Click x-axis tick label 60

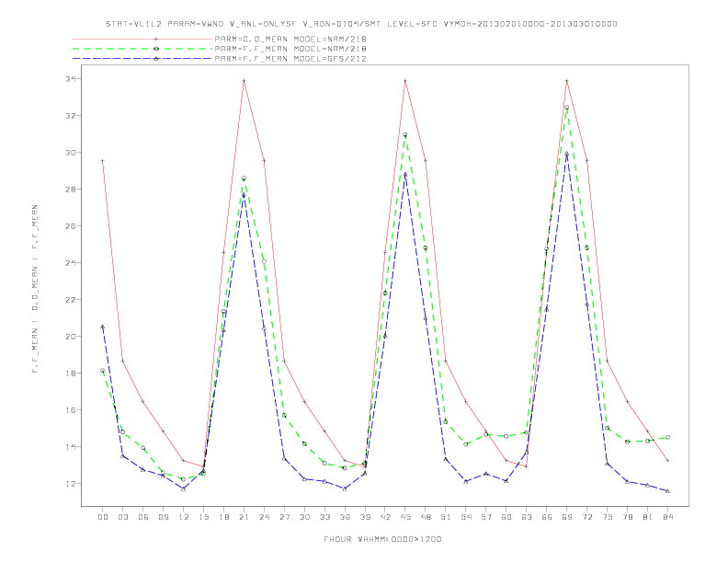(x=506, y=517)
